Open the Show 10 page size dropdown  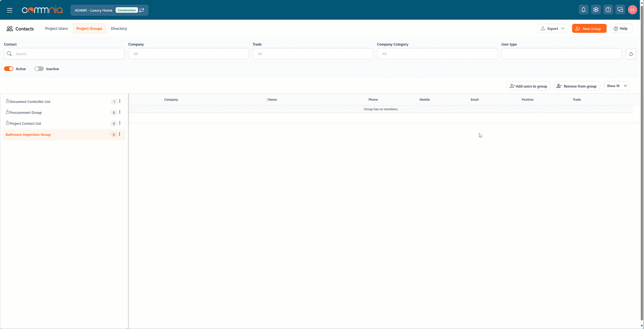[x=617, y=86]
